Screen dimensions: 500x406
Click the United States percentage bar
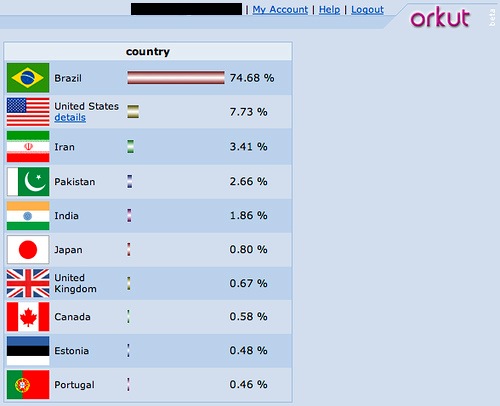(133, 112)
